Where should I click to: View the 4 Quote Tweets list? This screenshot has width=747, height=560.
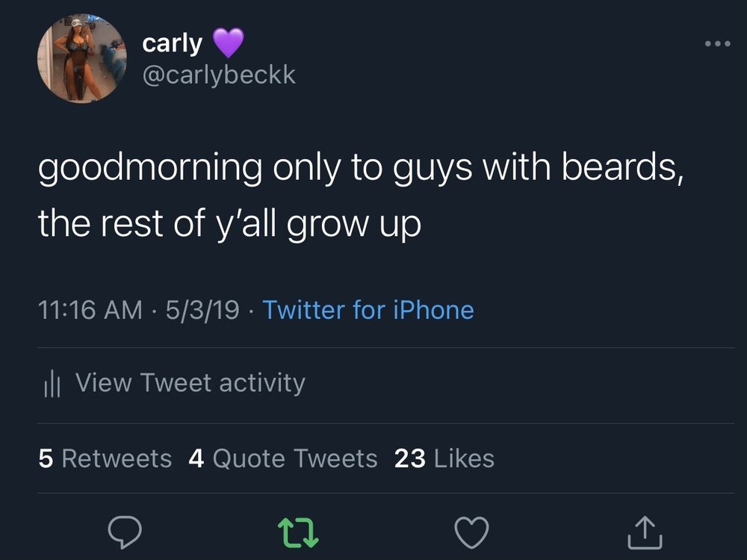[x=283, y=458]
